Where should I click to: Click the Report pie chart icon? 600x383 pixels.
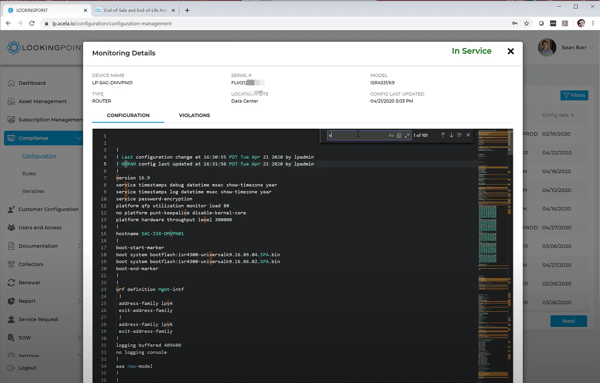(11, 301)
